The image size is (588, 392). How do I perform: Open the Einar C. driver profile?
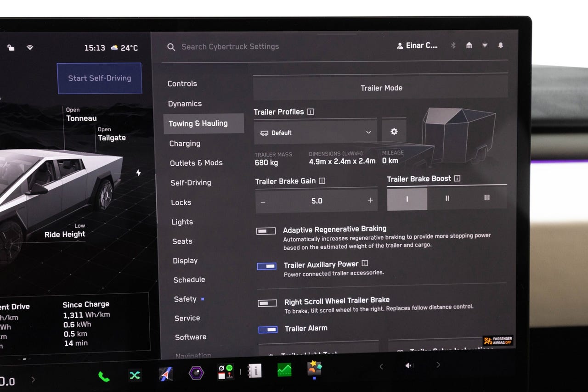[x=417, y=45]
